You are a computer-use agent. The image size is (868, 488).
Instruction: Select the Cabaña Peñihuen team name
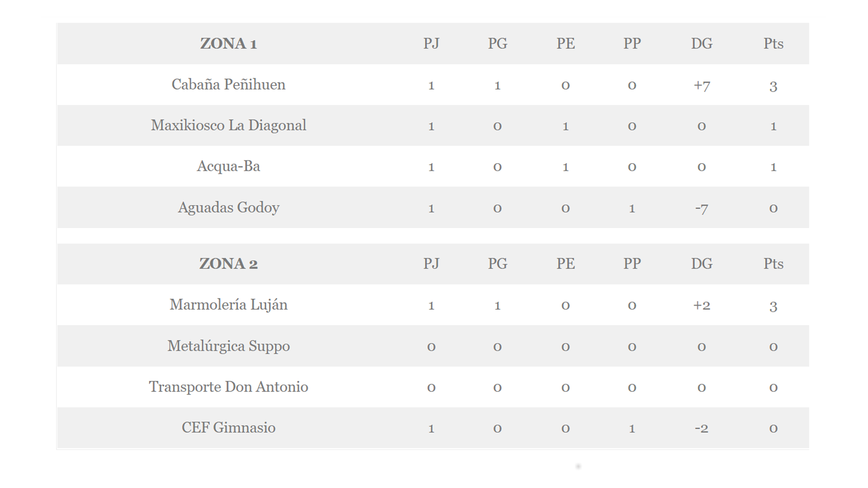(228, 84)
